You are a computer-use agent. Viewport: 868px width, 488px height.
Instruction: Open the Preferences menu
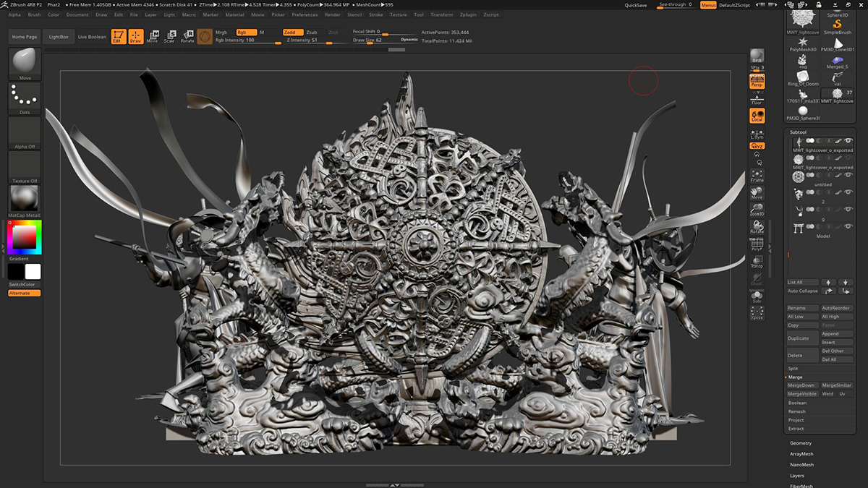305,14
